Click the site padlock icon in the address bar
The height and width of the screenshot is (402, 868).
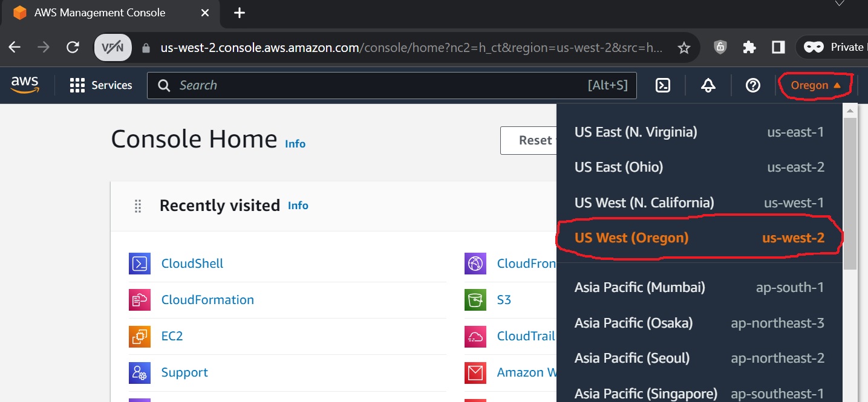click(x=145, y=48)
